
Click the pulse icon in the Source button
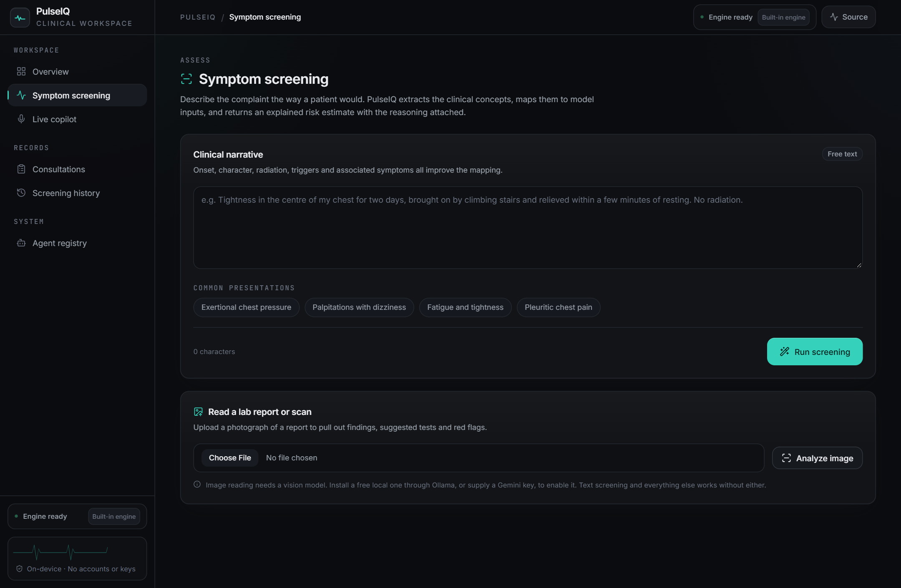[x=834, y=17]
